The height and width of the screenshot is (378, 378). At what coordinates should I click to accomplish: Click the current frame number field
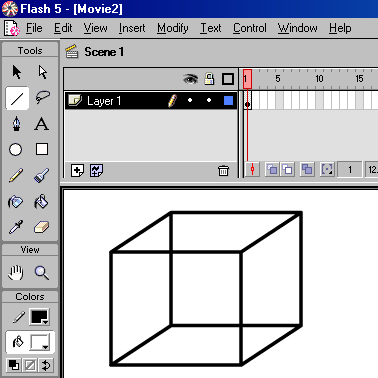[x=350, y=170]
